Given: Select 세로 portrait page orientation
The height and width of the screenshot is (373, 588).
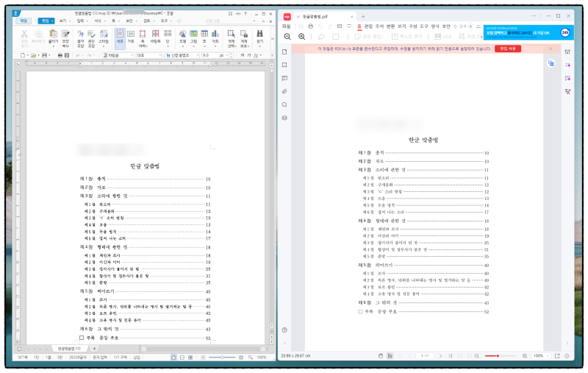Looking at the screenshot, I should [120, 39].
